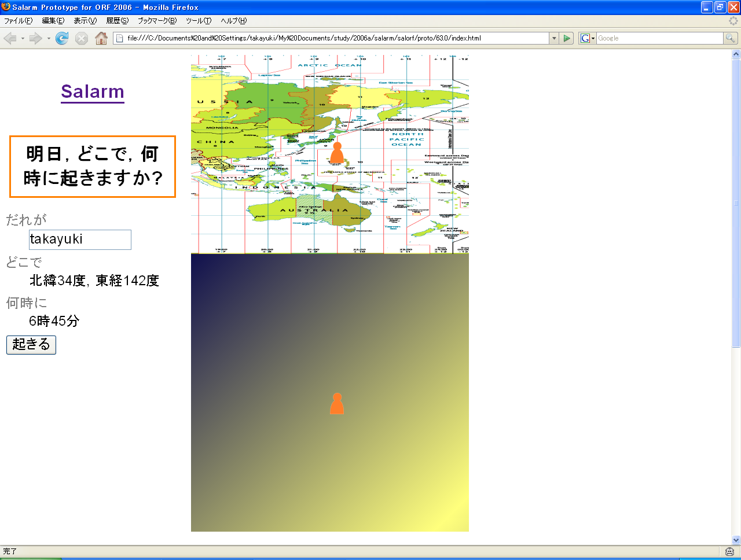
Task: Click the Salarm title link
Action: point(93,91)
